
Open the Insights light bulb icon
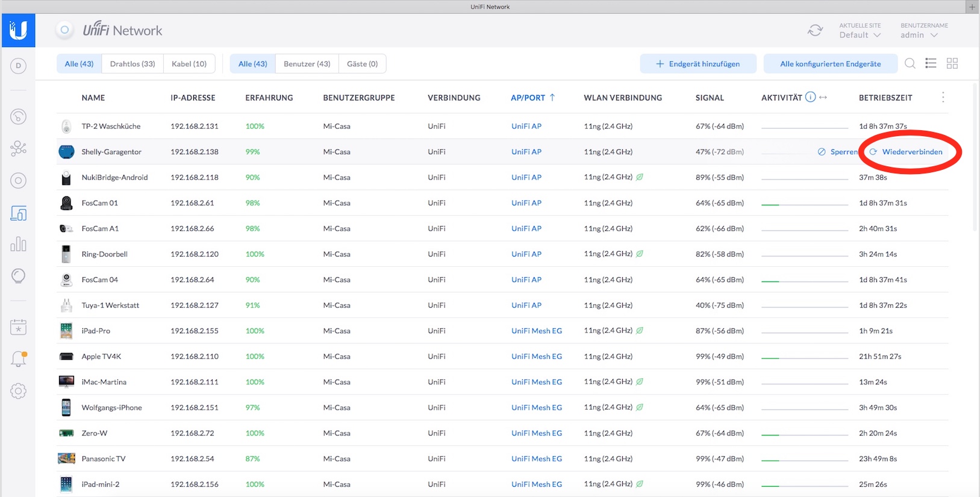pos(18,276)
